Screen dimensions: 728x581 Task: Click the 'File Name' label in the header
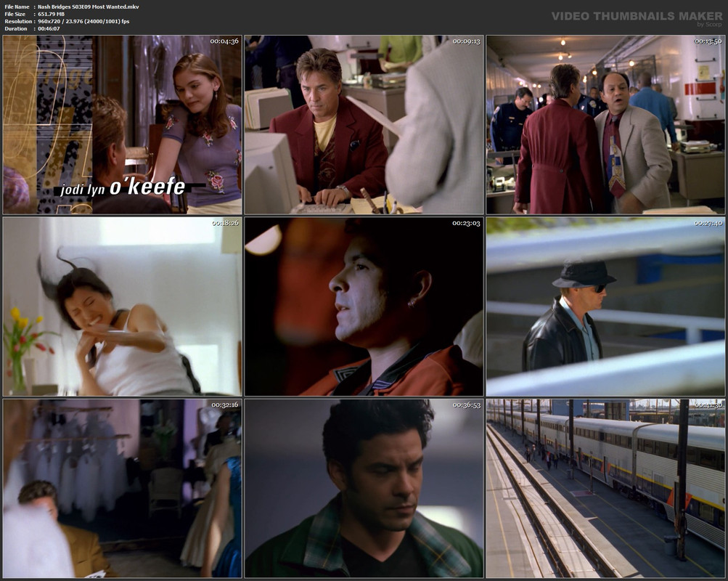click(17, 7)
